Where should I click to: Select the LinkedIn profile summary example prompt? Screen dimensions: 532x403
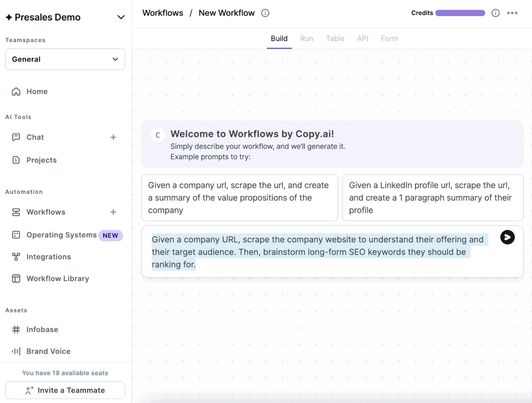433,197
